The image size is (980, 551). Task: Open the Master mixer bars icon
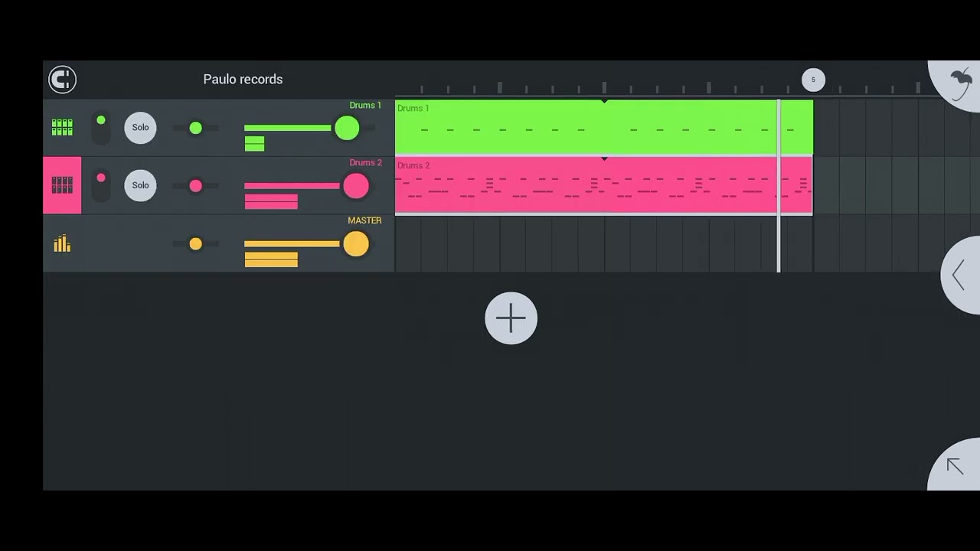point(62,243)
